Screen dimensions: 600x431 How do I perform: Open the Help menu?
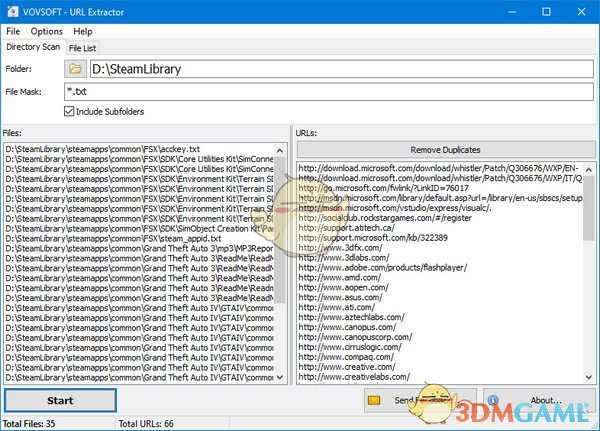pyautogui.click(x=83, y=31)
